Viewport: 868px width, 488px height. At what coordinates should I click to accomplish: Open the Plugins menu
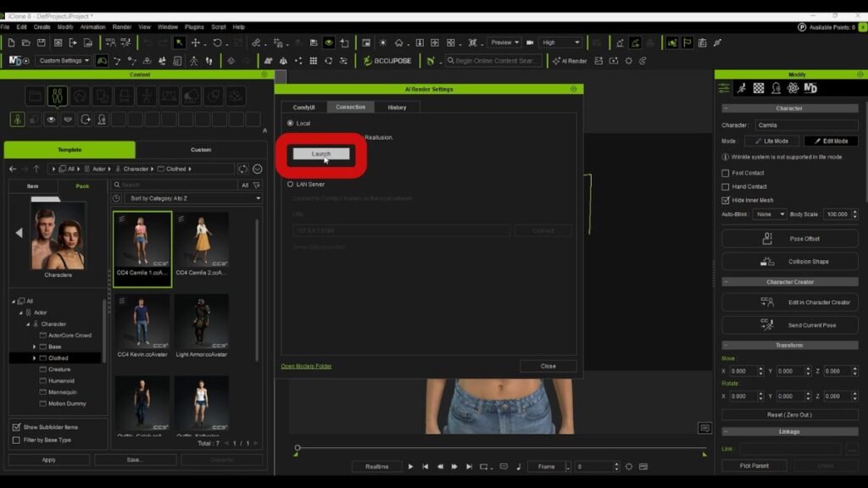coord(194,26)
